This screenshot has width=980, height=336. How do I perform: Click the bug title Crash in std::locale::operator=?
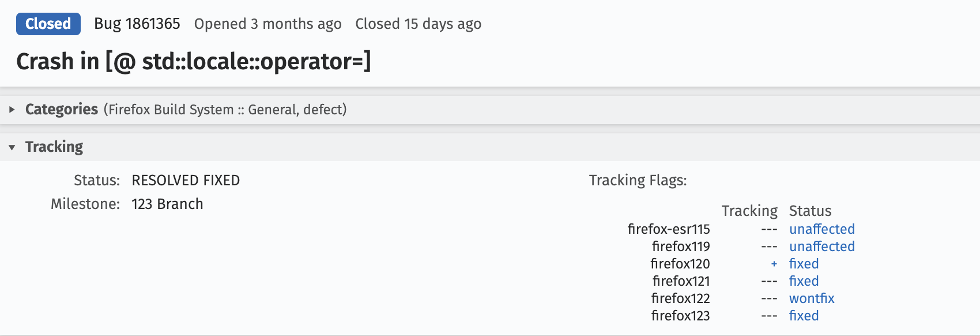pyautogui.click(x=194, y=61)
